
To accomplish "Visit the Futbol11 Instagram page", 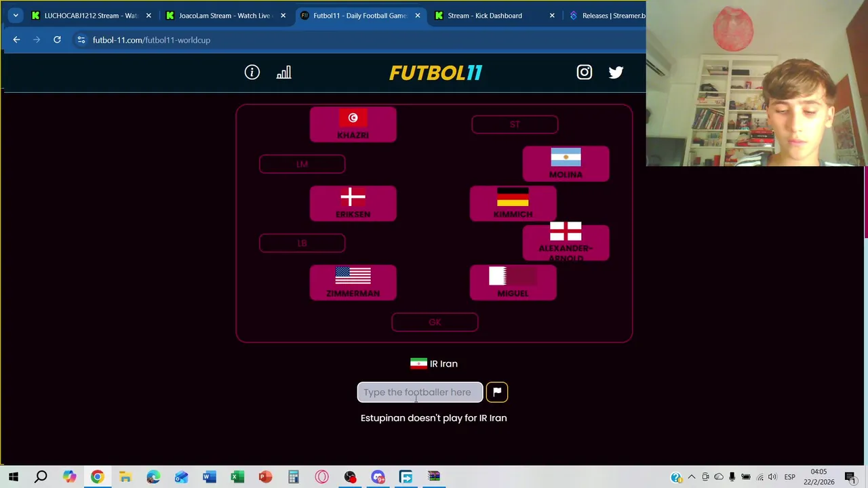I will point(585,73).
